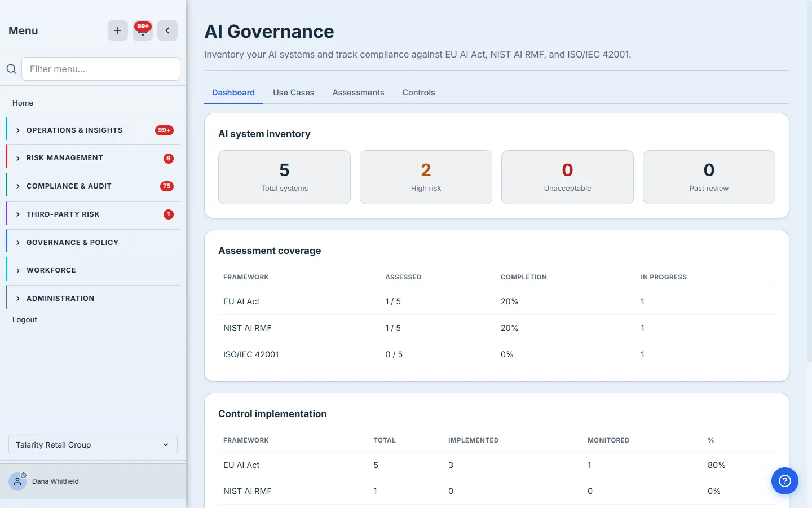The image size is (812, 508).
Task: Open Talarity Retail Group organization dropdown
Action: [93, 445]
